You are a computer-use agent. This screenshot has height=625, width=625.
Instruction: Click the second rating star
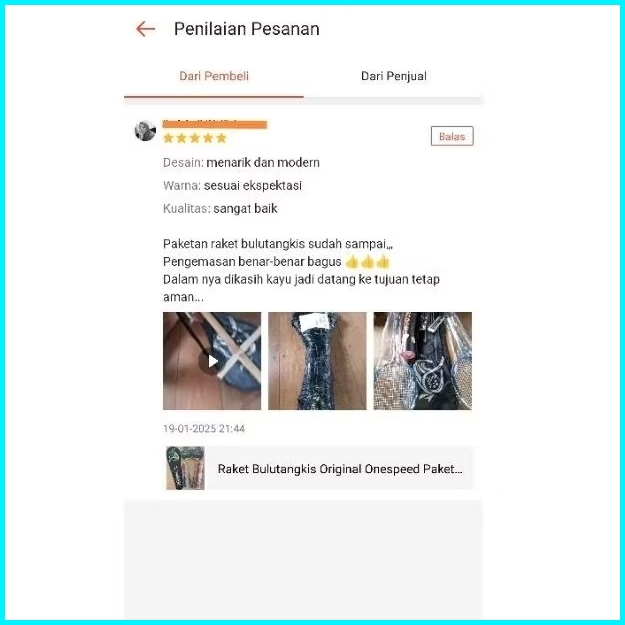pos(181,138)
